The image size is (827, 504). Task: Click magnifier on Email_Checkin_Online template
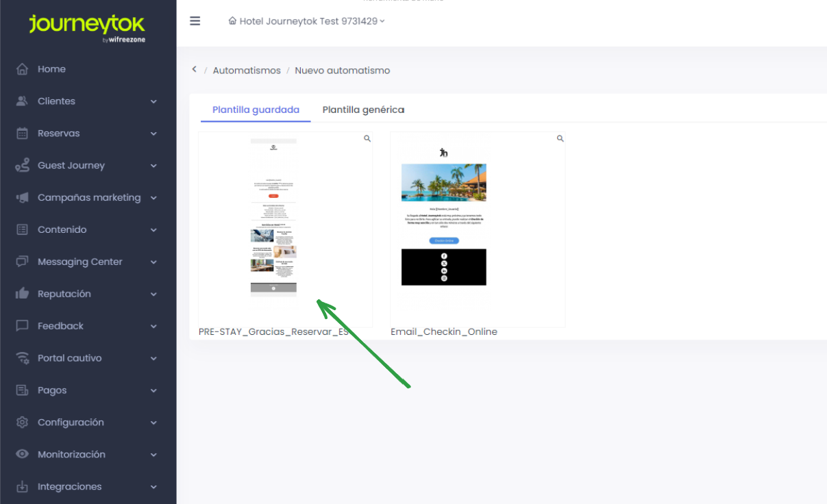pos(560,138)
